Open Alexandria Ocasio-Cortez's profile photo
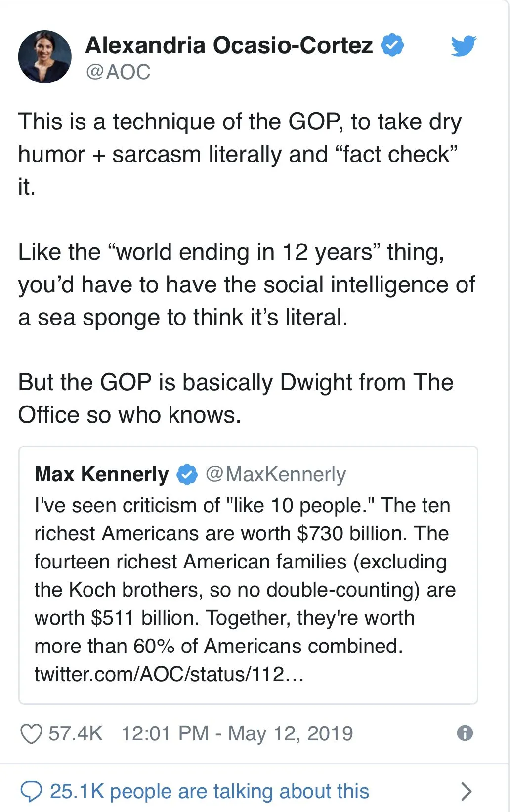The image size is (510, 812). point(45,57)
